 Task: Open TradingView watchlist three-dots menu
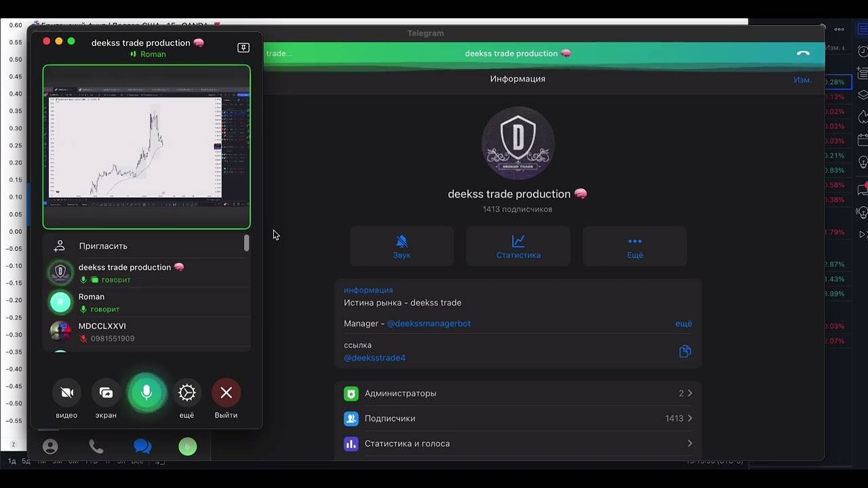(x=839, y=30)
